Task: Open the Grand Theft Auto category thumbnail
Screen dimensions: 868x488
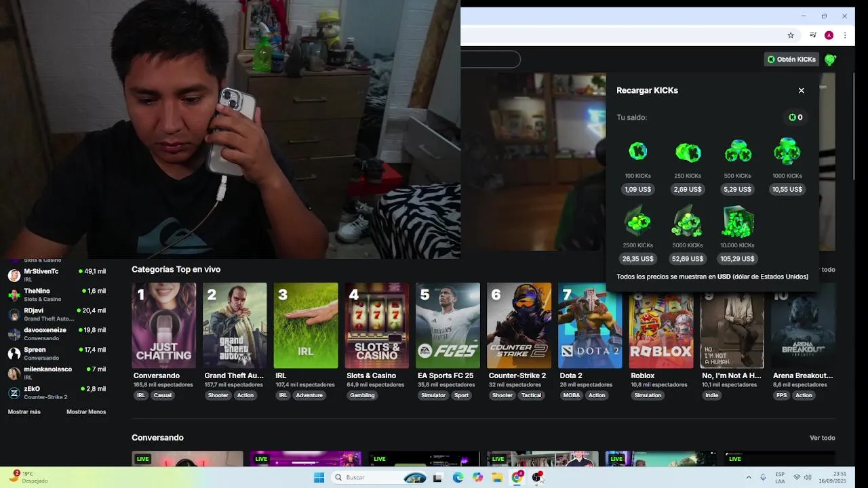Action: [235, 325]
